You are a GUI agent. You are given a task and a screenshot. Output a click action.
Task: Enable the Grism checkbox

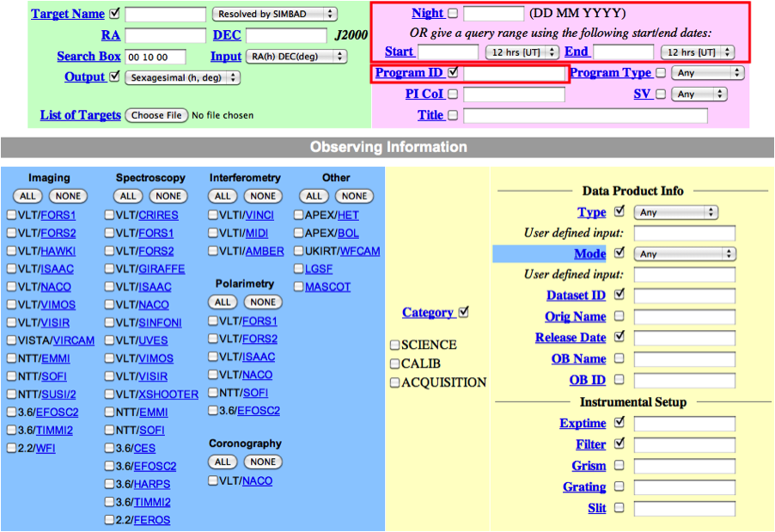619,466
